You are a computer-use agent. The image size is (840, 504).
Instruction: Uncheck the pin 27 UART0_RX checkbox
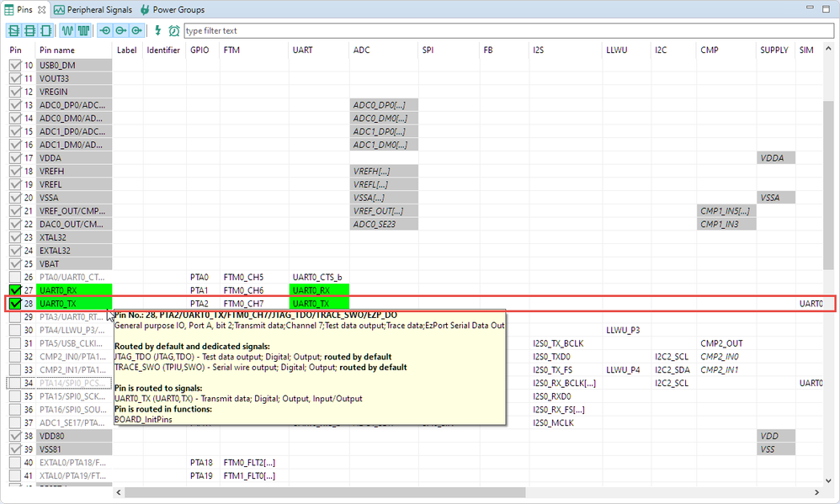click(15, 290)
